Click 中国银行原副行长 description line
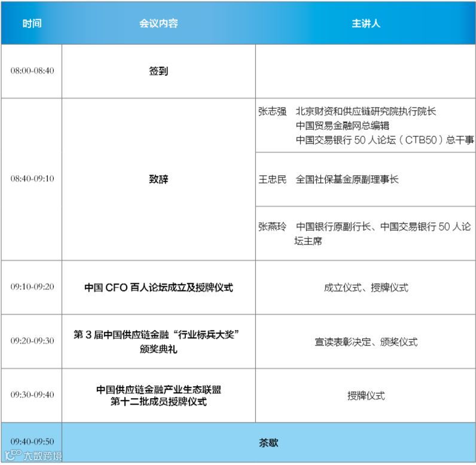 pyautogui.click(x=383, y=227)
